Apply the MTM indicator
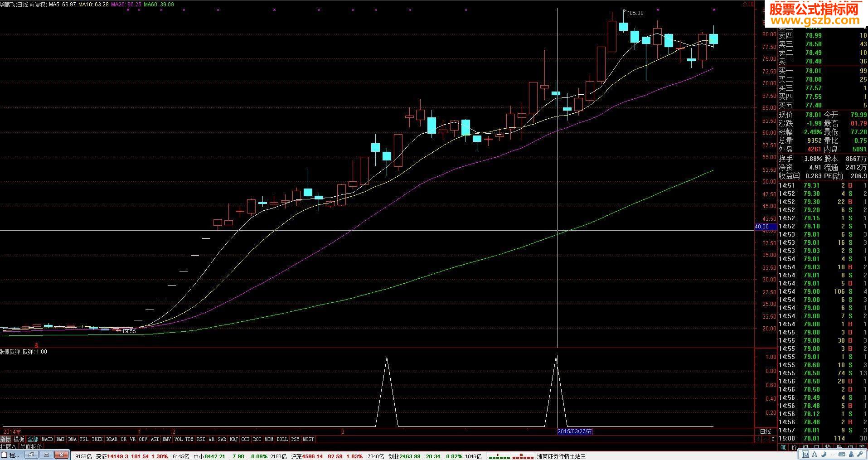868x460 pixels. (x=269, y=439)
